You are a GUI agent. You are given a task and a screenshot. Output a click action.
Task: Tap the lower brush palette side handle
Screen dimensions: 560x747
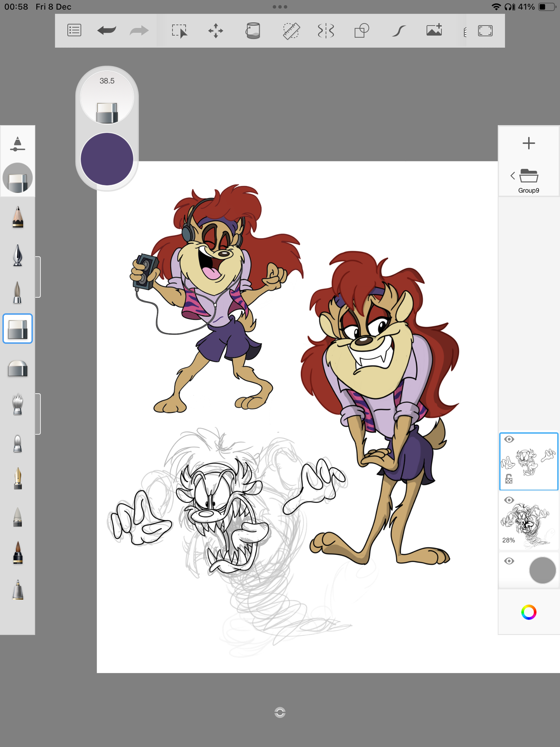point(38,414)
